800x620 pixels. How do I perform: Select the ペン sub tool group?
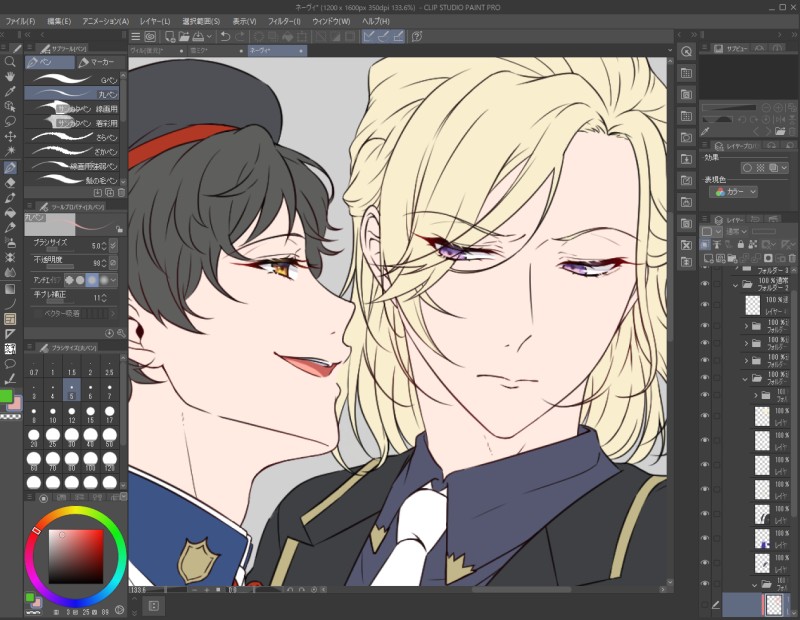tap(49, 62)
